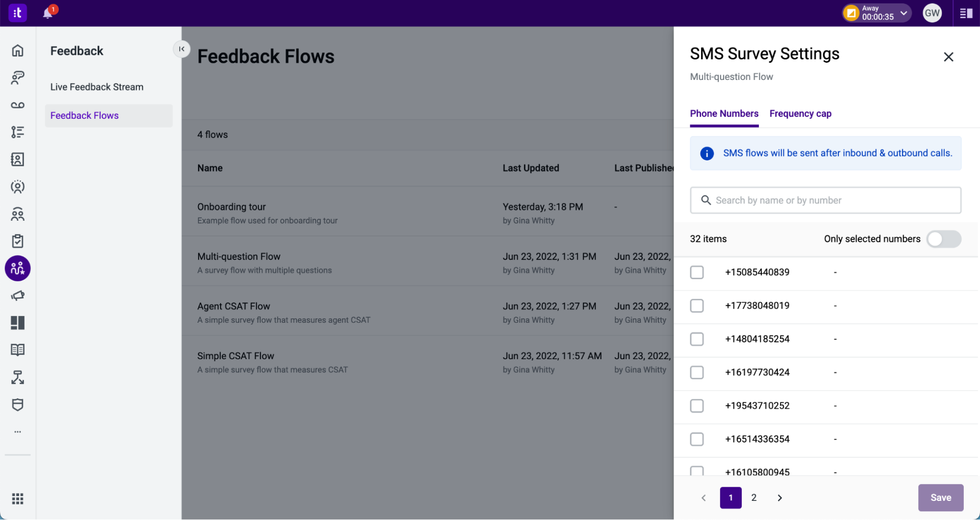
Task: Open the megaphone campaigns sidebar icon
Action: click(x=18, y=295)
